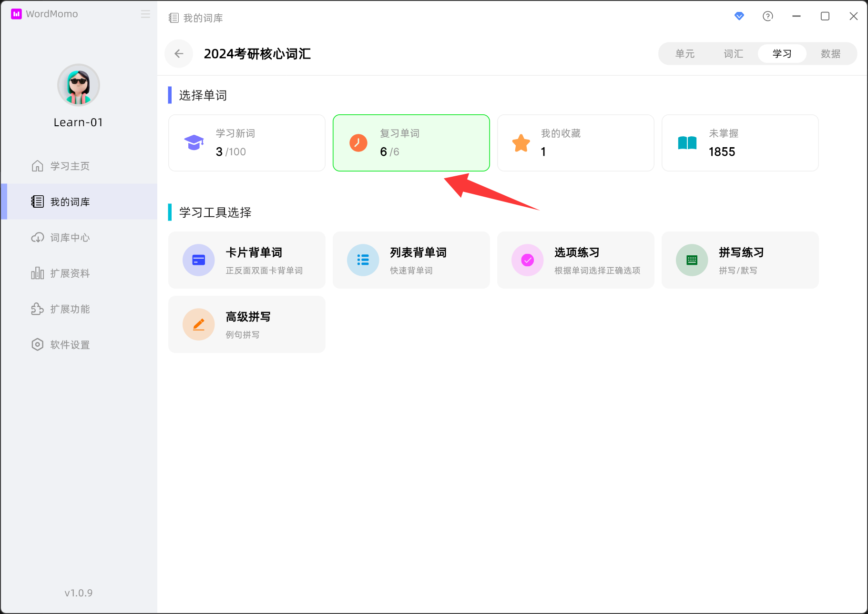Choose the 选项练习 tool card
Screen dimensions: 868x614
[575, 260]
